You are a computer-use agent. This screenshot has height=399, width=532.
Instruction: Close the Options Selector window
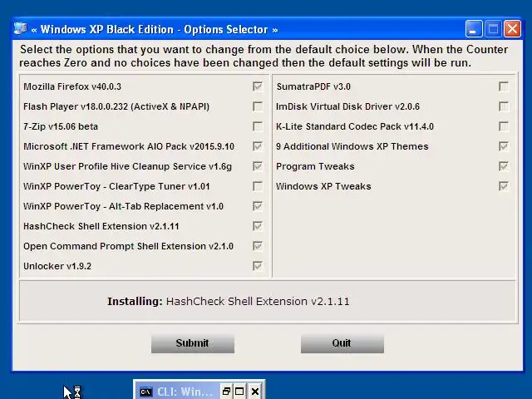pos(512,29)
